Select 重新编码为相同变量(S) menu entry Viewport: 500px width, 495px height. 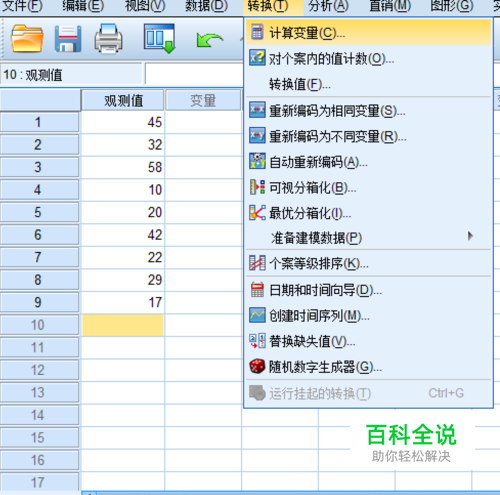[x=369, y=110]
